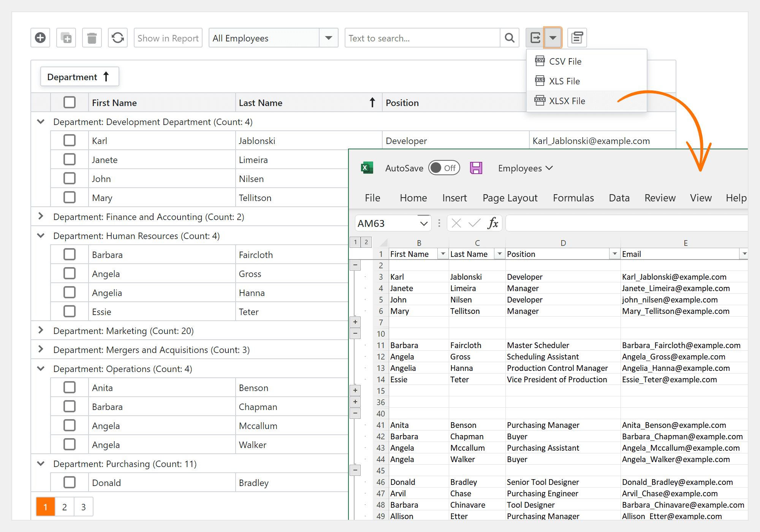Image resolution: width=760 pixels, height=532 pixels.
Task: Switch to the Formulas ribbon tab
Action: pyautogui.click(x=573, y=198)
